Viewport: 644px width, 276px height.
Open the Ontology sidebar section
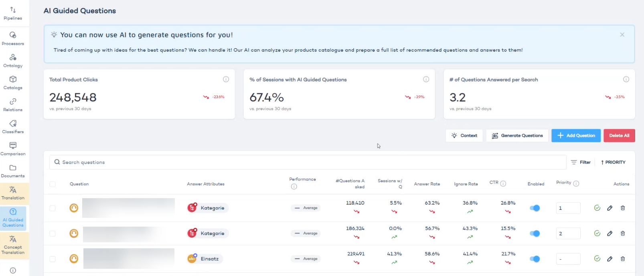tap(13, 61)
